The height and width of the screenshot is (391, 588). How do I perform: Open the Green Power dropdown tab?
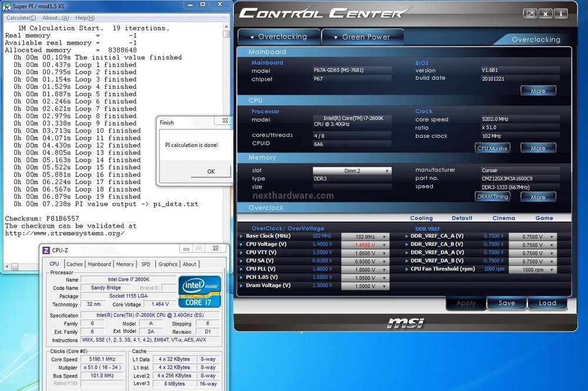point(362,36)
